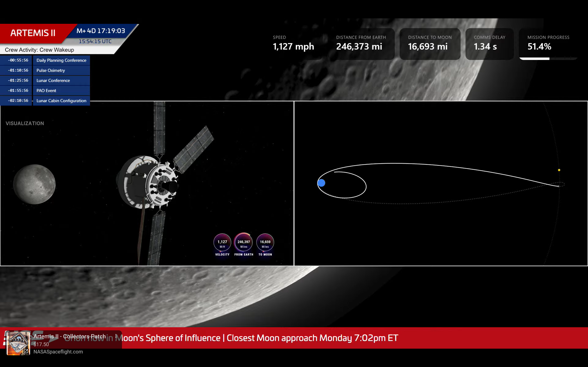Viewport: 588px width, 367px height.
Task: Click the blue Earth dot on trajectory map
Action: 321,183
